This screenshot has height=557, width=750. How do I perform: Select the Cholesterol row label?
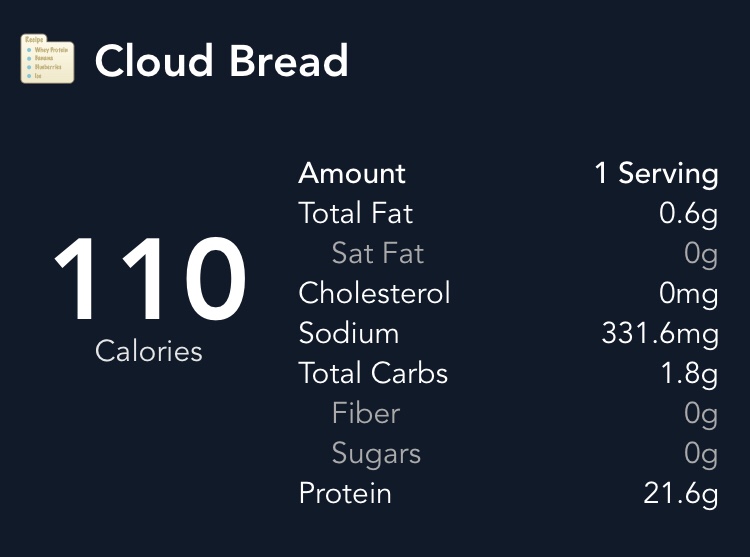374,293
